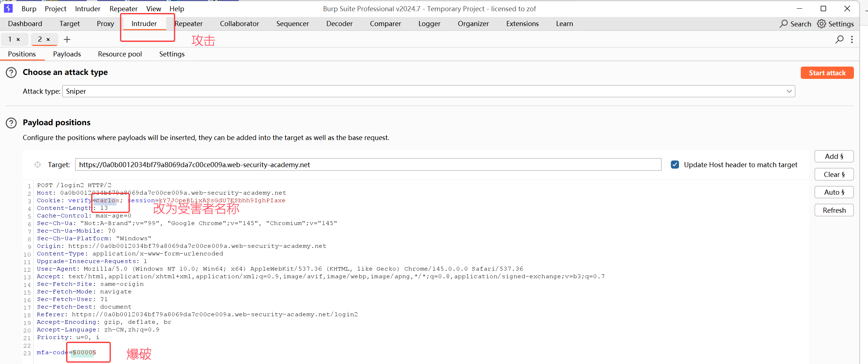
Task: Open the Extensions tab
Action: (522, 24)
